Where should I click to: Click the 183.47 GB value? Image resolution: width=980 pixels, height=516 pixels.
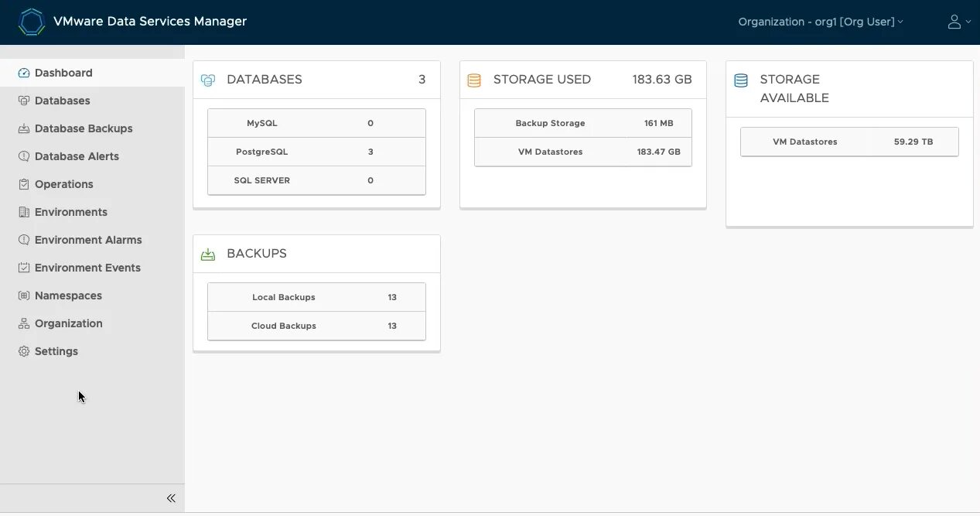point(659,152)
